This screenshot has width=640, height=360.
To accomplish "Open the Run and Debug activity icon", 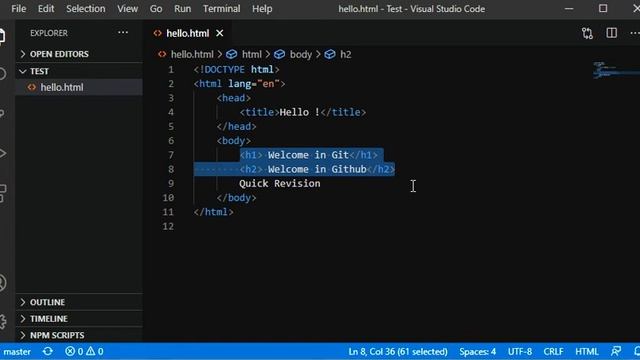I will (3, 153).
